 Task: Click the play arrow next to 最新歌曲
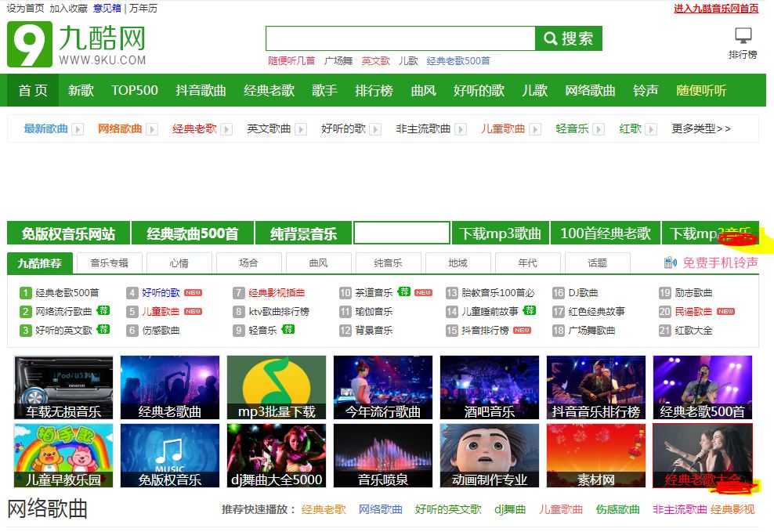[78, 129]
